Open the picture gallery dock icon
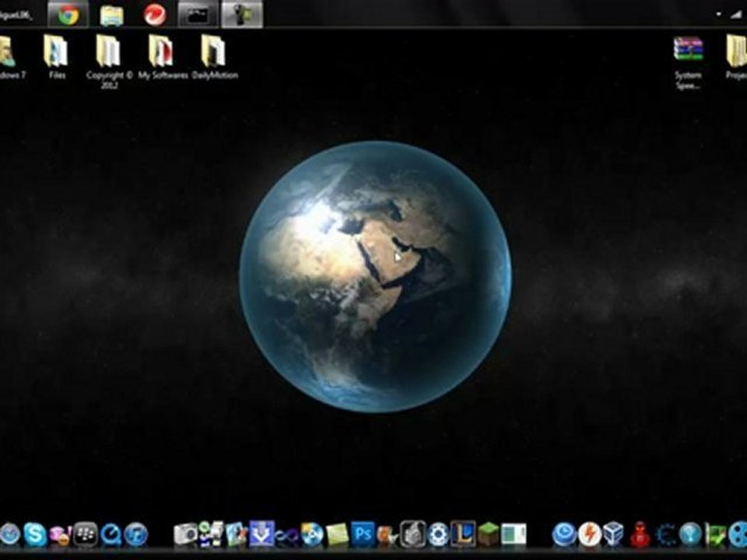 point(237,534)
